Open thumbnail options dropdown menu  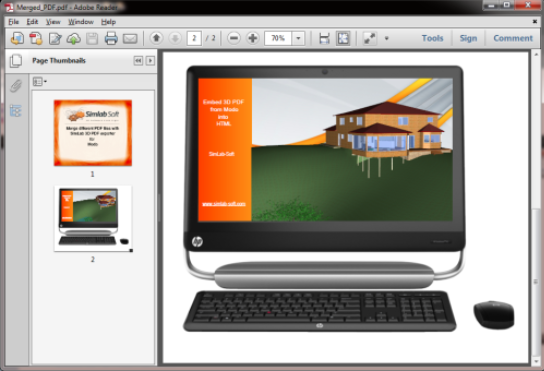pyautogui.click(x=39, y=82)
